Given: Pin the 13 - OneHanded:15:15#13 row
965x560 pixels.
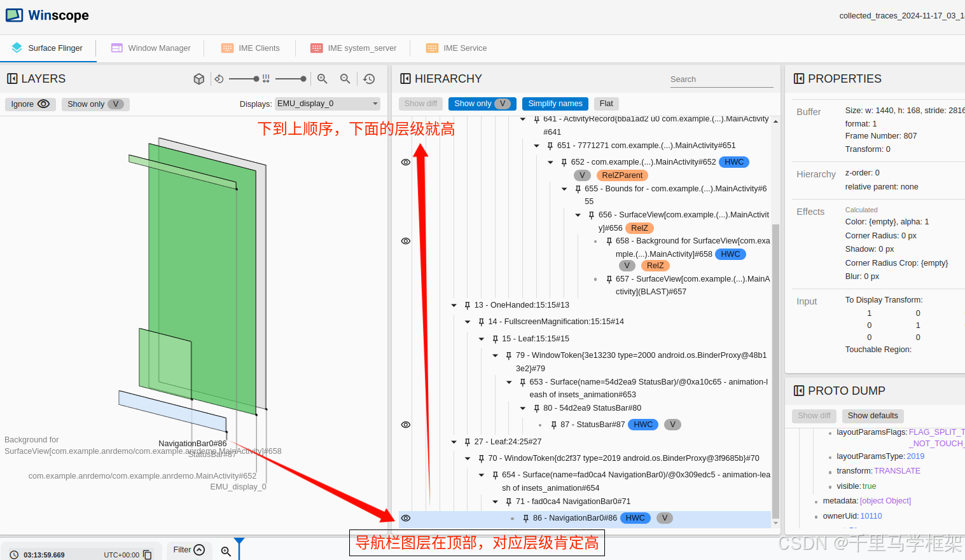Looking at the screenshot, I should tap(468, 305).
